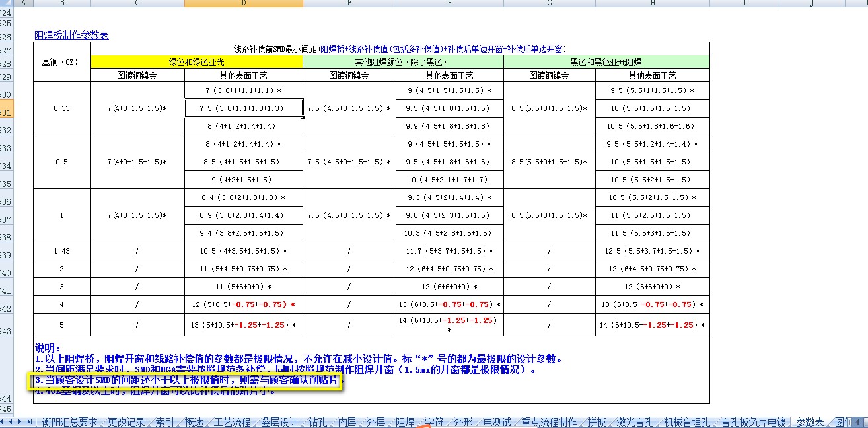Select column A header

(23, 3)
